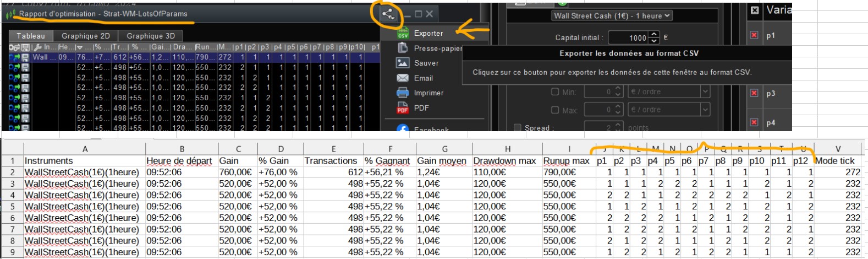
Task: Toggle the Spread checkbox
Action: pyautogui.click(x=517, y=127)
